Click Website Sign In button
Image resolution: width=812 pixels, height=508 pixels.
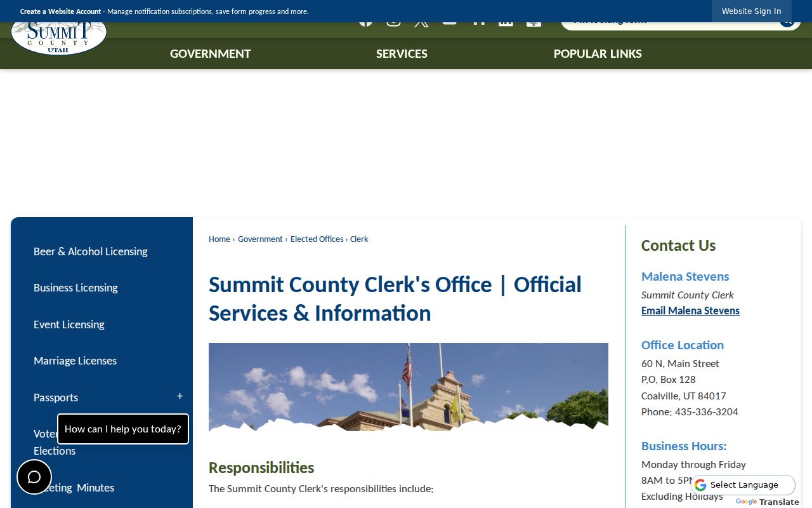752,11
